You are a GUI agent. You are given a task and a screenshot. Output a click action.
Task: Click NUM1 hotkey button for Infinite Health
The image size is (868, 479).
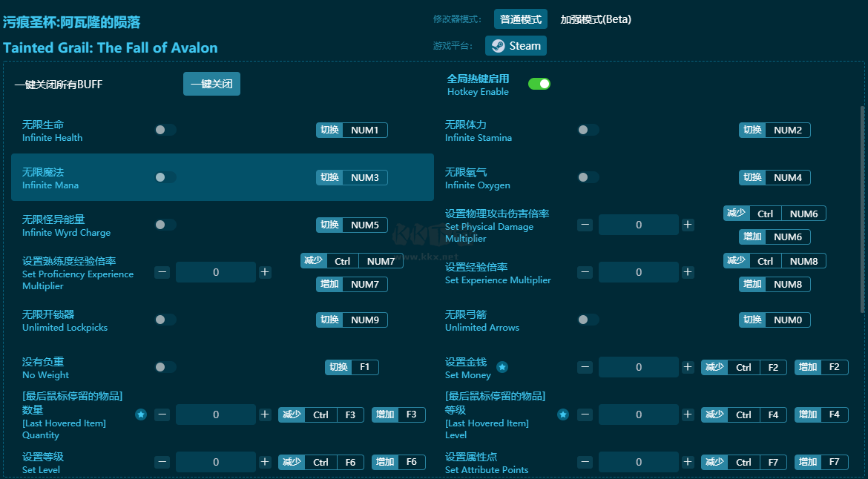tap(352, 130)
